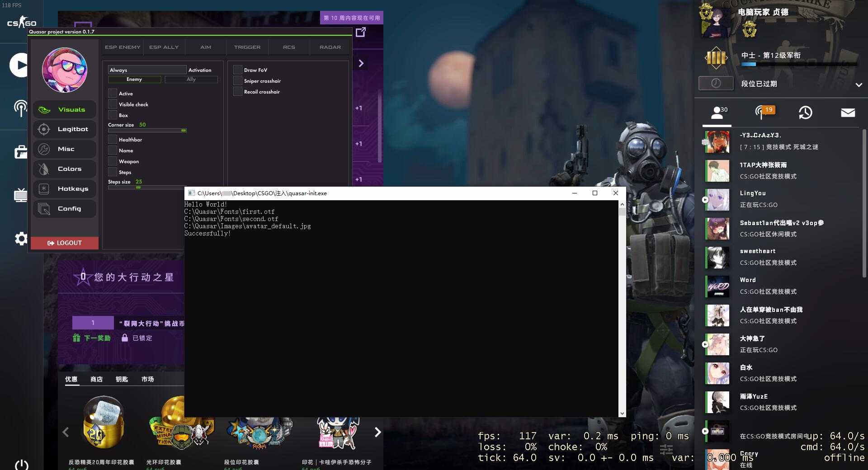
Task: Switch to 商店 store tab
Action: tap(96, 379)
